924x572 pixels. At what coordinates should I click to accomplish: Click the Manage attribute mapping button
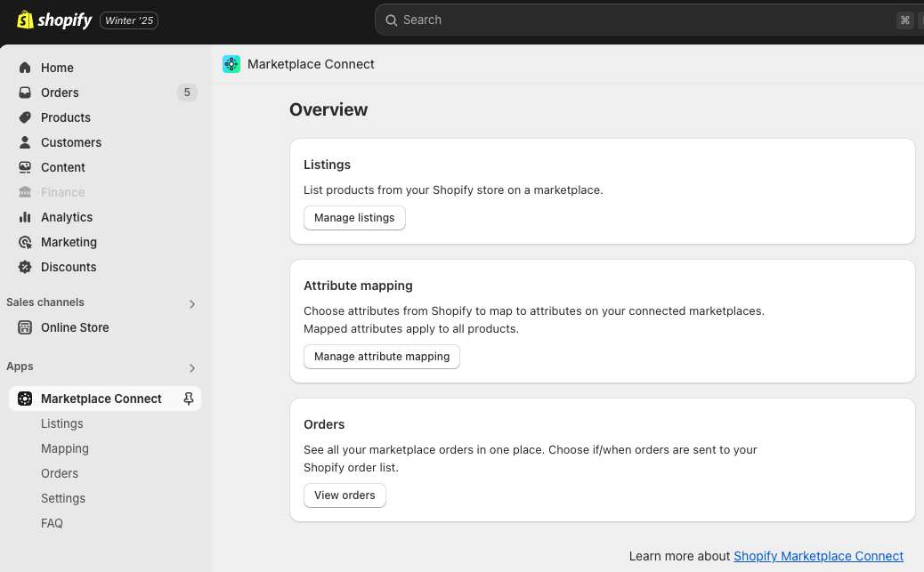point(382,357)
